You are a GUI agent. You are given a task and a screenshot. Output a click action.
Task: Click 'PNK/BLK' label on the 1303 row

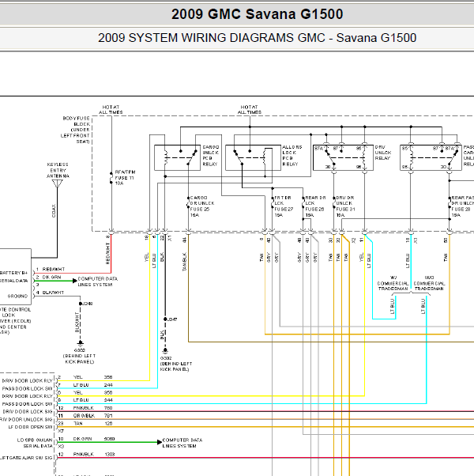pos(84,454)
